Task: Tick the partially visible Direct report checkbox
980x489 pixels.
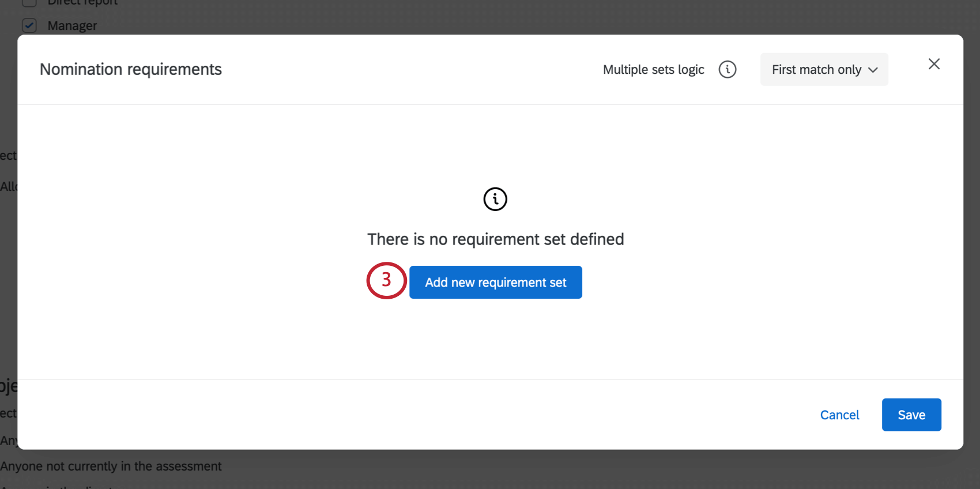Action: pos(29,3)
